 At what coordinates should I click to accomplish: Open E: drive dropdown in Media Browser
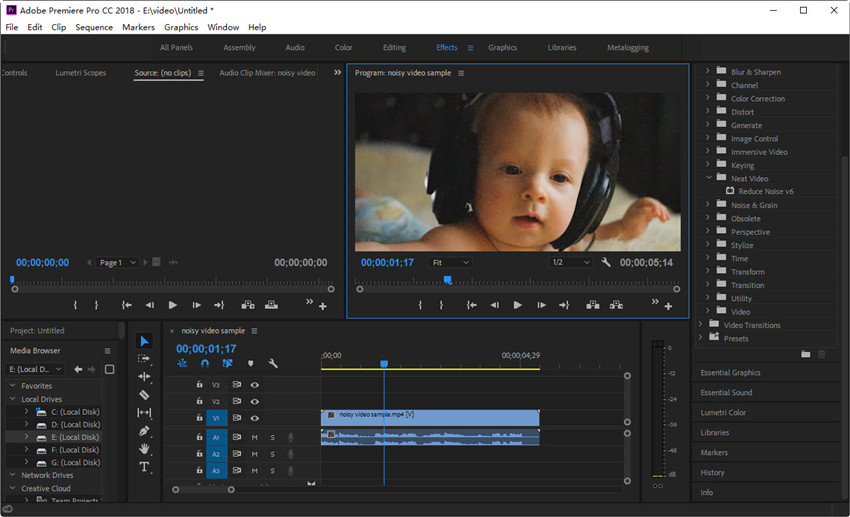[x=35, y=369]
